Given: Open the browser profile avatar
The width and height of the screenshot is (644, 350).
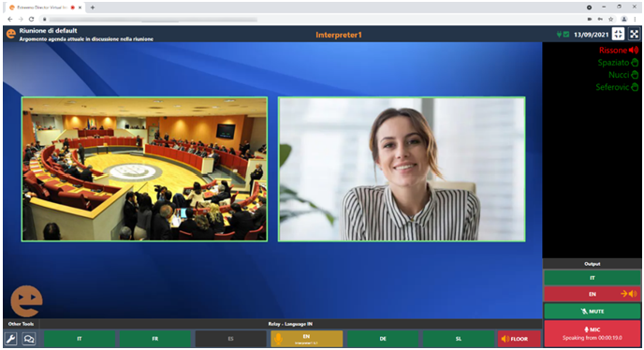Looking at the screenshot, I should click(623, 19).
